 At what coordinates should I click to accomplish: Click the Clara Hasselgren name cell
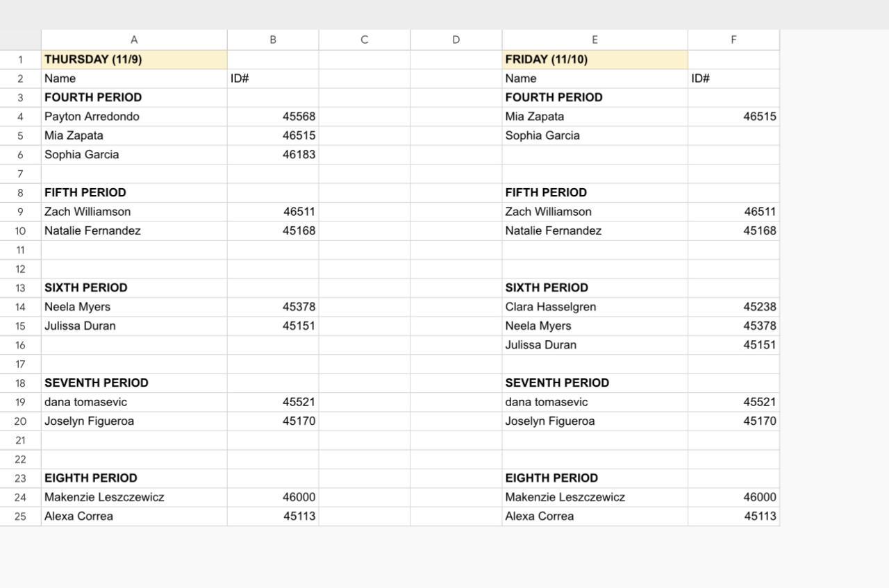pos(595,307)
